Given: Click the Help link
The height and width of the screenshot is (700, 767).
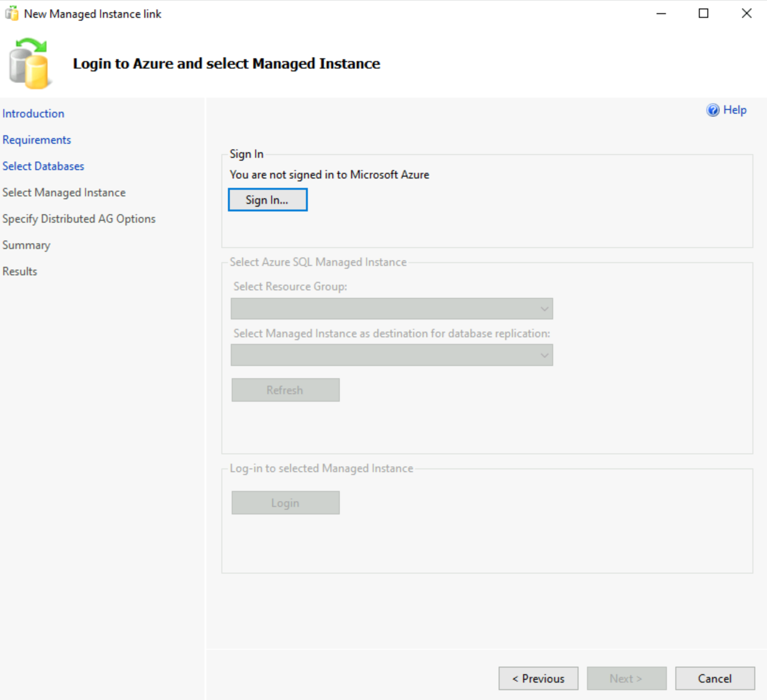Looking at the screenshot, I should point(734,110).
